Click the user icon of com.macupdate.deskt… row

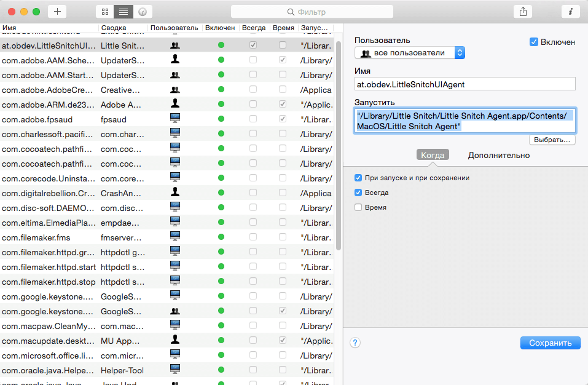[x=174, y=339]
